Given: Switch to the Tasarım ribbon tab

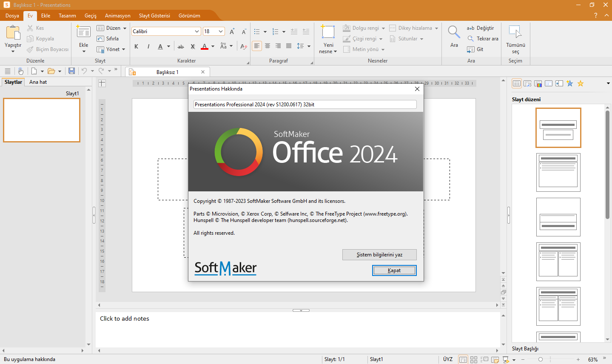Looking at the screenshot, I should click(67, 16).
